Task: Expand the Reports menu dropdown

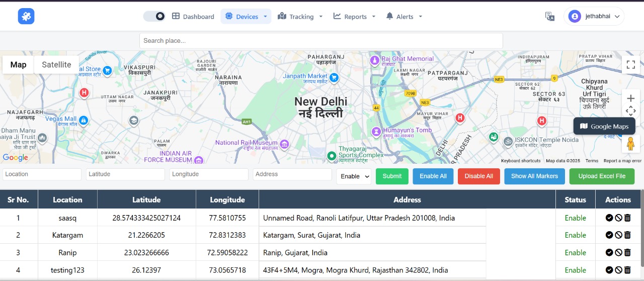Action: 355,17
